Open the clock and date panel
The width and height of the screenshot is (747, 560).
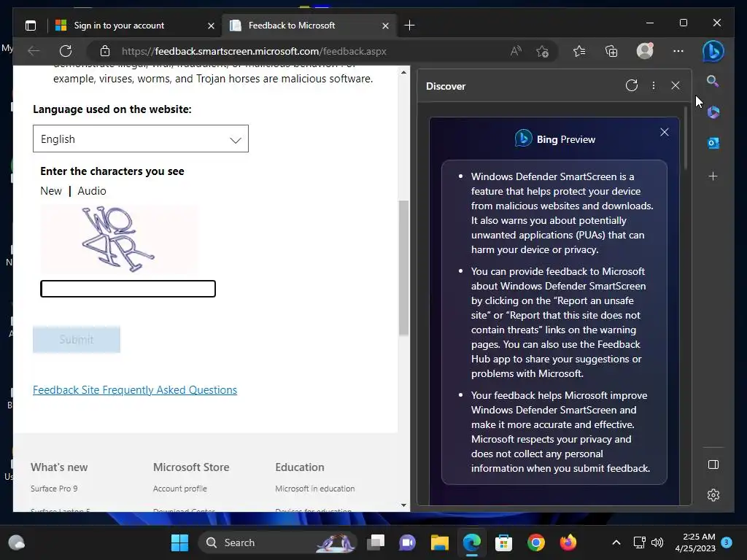[x=695, y=542]
